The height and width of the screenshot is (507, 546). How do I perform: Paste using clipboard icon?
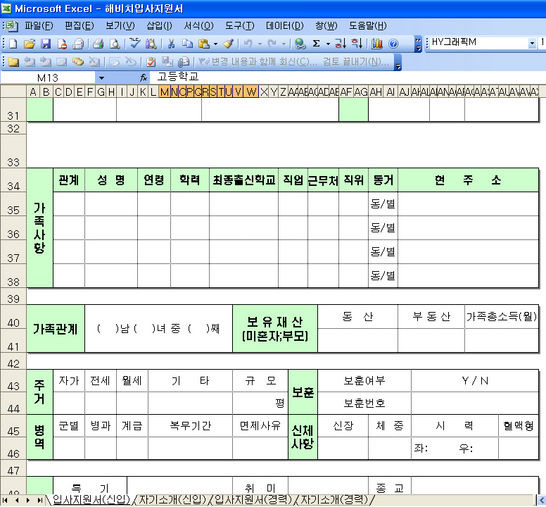point(204,44)
